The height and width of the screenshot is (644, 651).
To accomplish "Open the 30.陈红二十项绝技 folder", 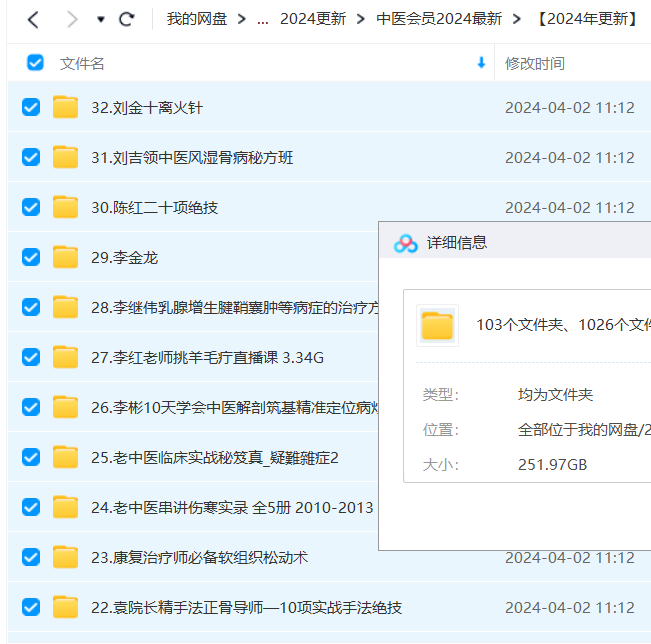I will 154,207.
